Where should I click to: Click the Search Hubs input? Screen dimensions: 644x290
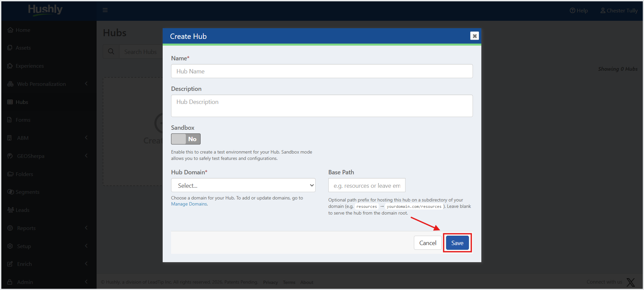click(141, 52)
